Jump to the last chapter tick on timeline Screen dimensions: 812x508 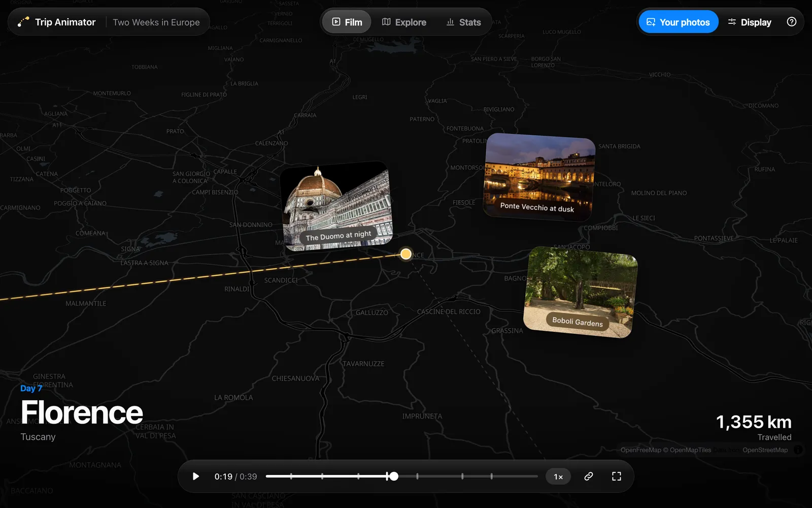(491, 477)
